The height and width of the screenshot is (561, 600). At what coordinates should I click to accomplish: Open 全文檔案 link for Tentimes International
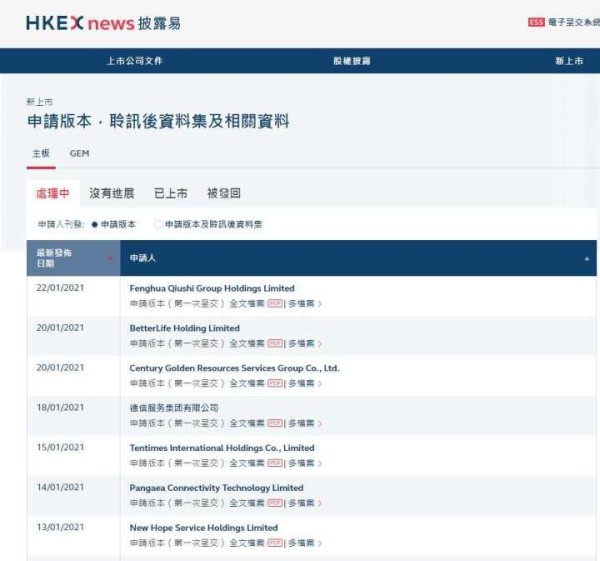click(x=246, y=463)
